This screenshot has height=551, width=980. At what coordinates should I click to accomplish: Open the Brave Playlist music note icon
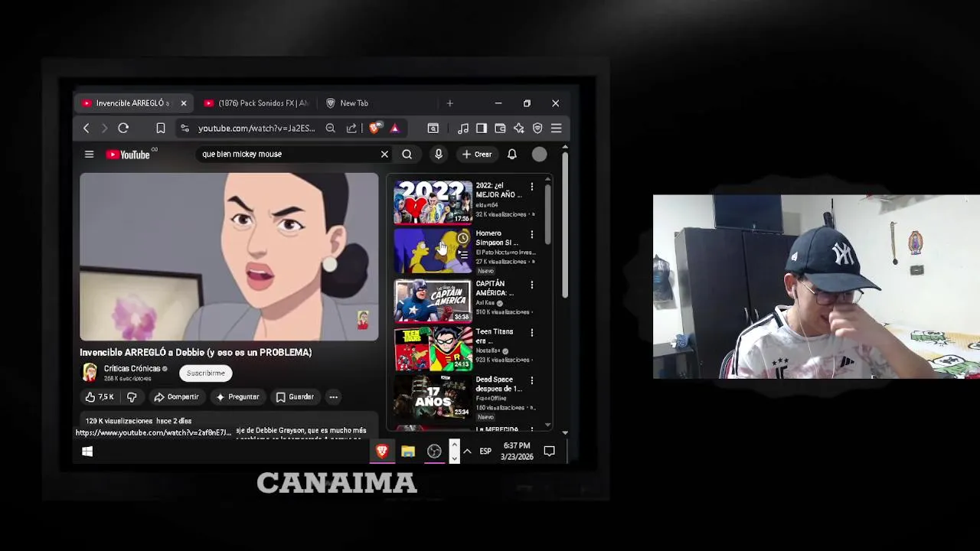click(463, 129)
